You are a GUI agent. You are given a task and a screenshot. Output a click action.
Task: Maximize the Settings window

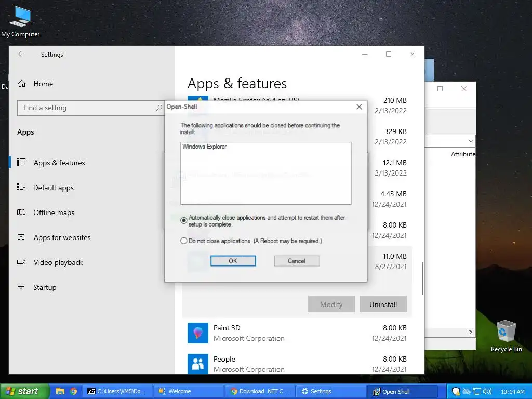pos(389,54)
